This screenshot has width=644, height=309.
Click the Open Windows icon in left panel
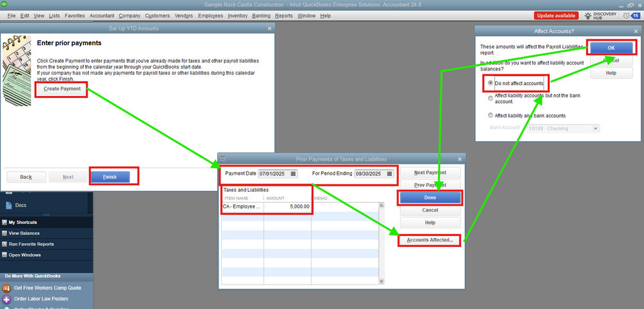pyautogui.click(x=4, y=255)
